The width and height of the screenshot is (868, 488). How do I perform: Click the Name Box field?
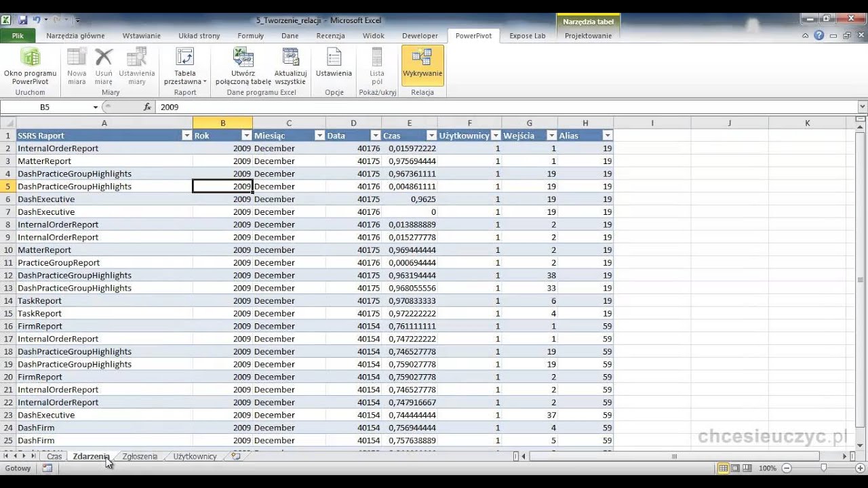point(45,107)
